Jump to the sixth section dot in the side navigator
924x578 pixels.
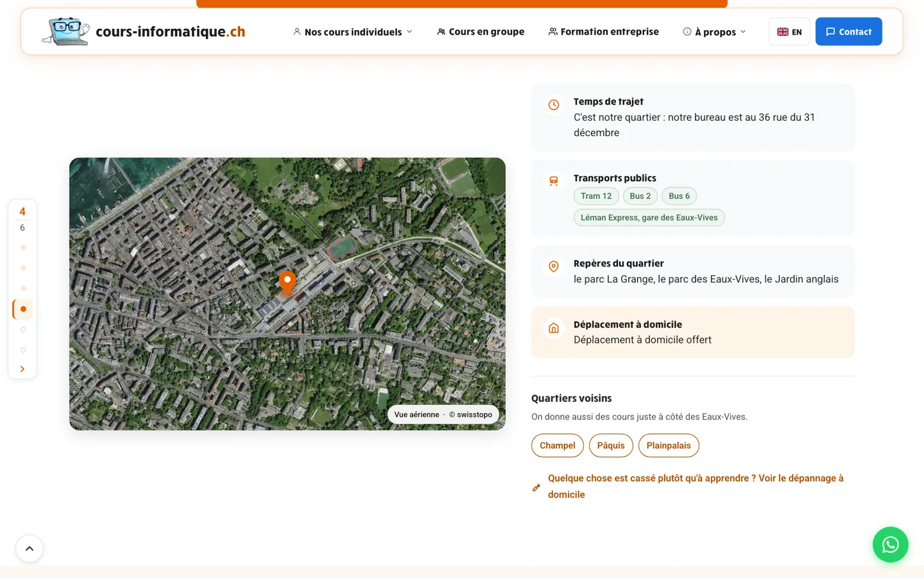23,350
